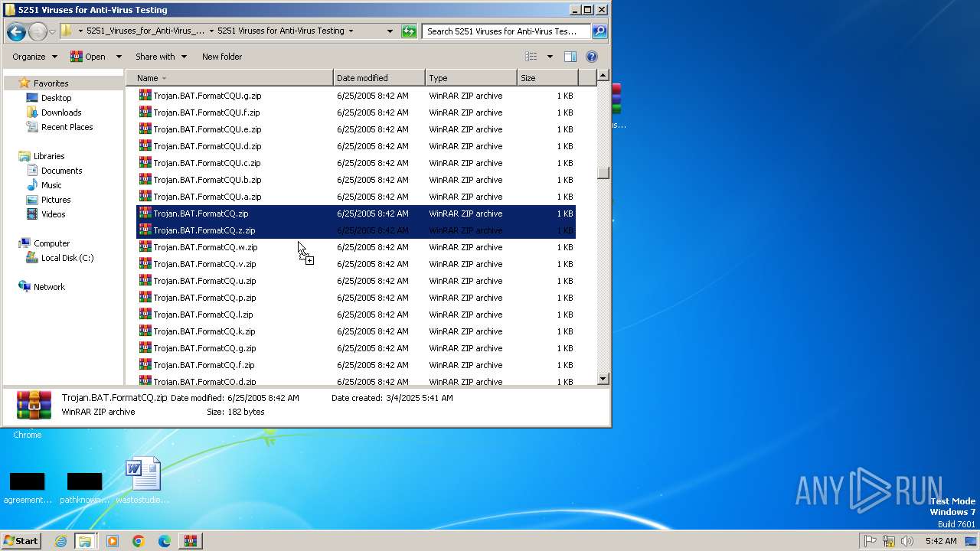Click the Forward navigation arrow

(38, 31)
